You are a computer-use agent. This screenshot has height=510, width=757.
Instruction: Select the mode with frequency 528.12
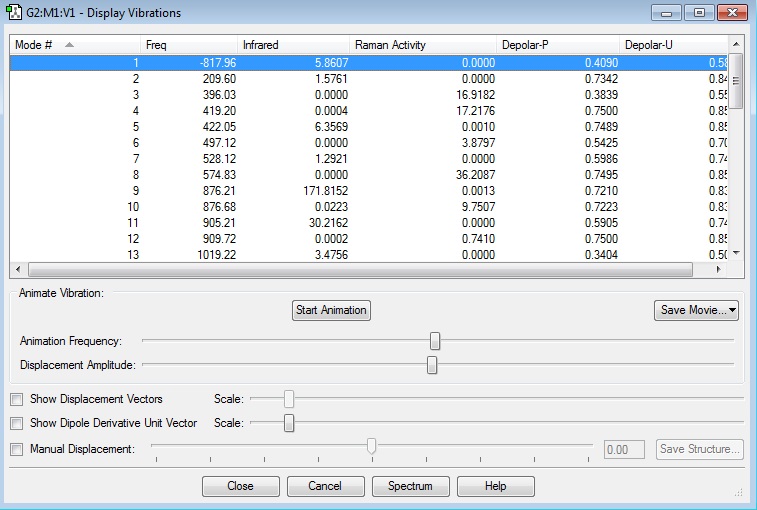(369, 158)
